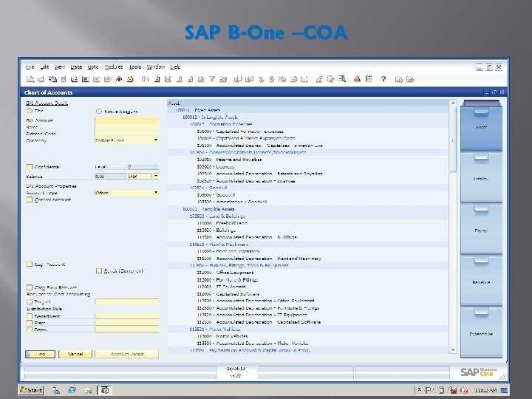This screenshot has width=532, height=399.
Task: Select the Title radio button
Action: (x=29, y=111)
